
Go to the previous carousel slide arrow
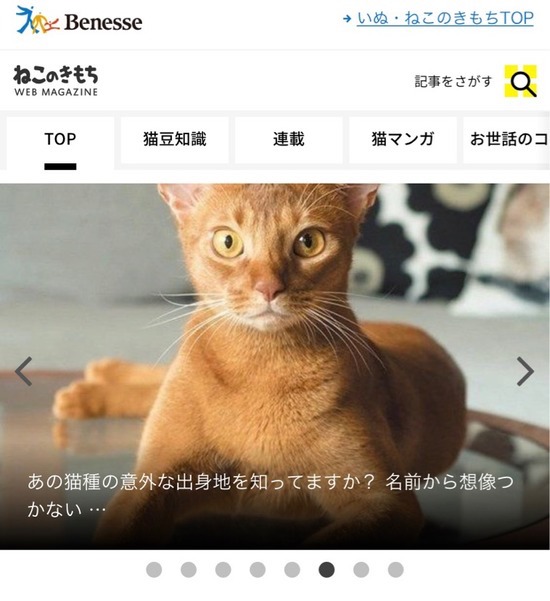coord(24,371)
